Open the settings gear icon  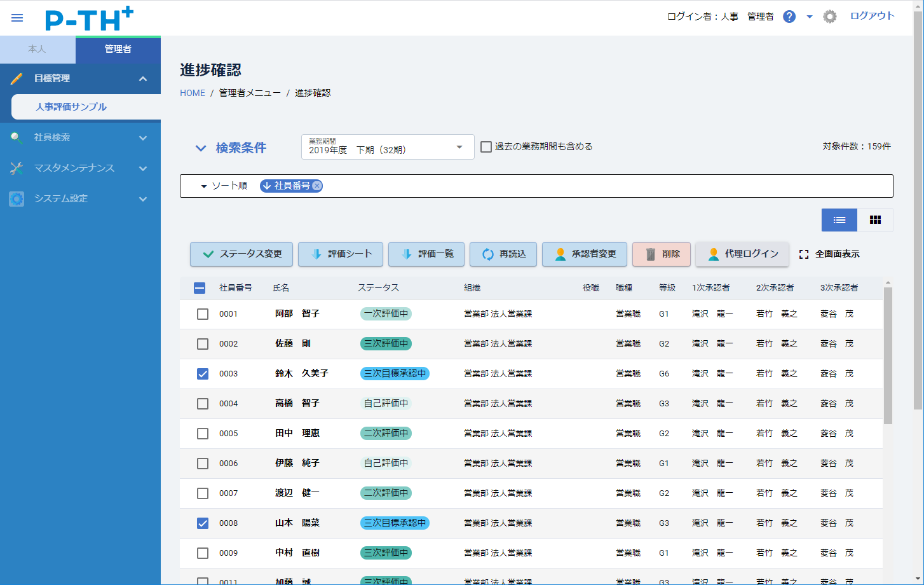pos(829,17)
